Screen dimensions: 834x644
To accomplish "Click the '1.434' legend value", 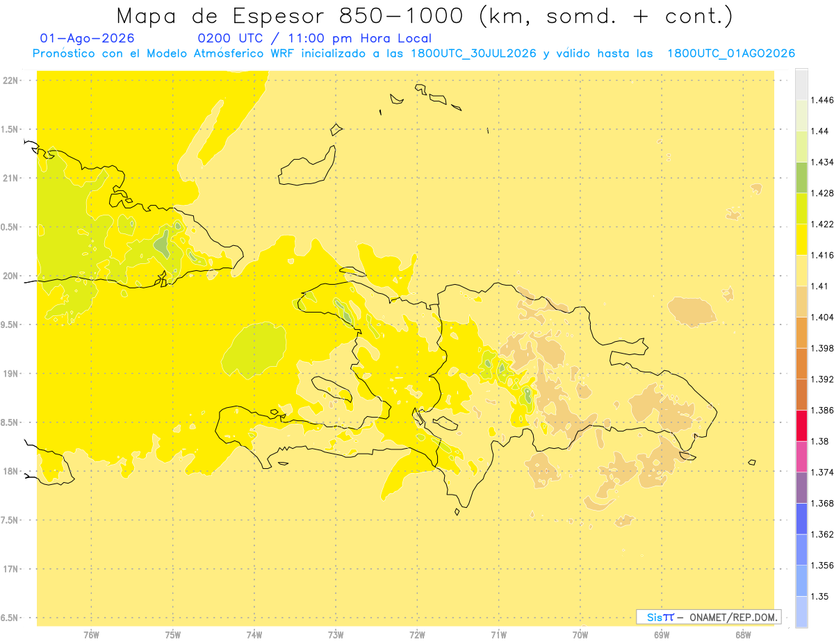I will (821, 162).
